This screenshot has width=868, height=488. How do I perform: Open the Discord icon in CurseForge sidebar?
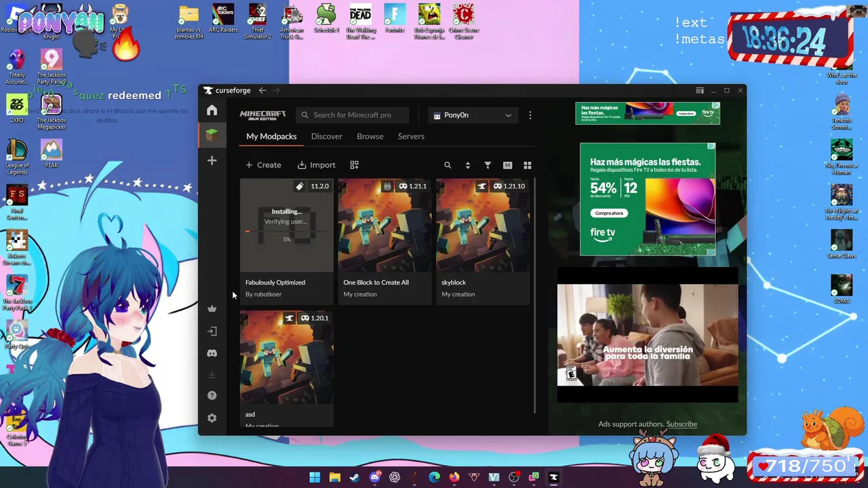(x=212, y=353)
